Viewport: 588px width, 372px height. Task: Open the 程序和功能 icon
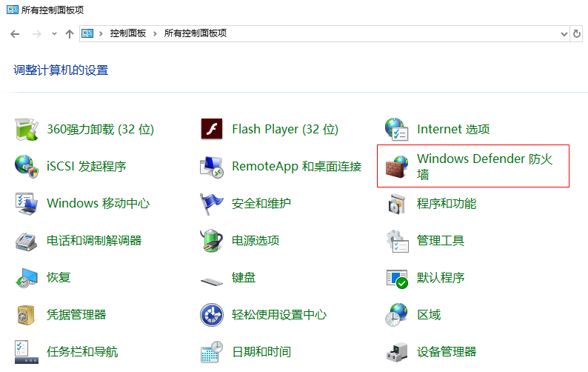397,204
